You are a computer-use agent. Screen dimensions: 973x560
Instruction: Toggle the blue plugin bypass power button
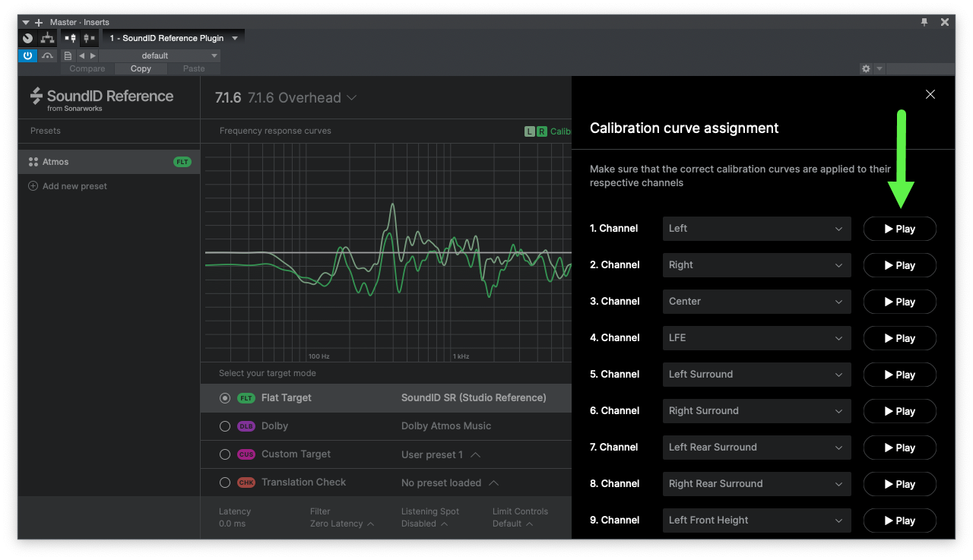point(28,55)
